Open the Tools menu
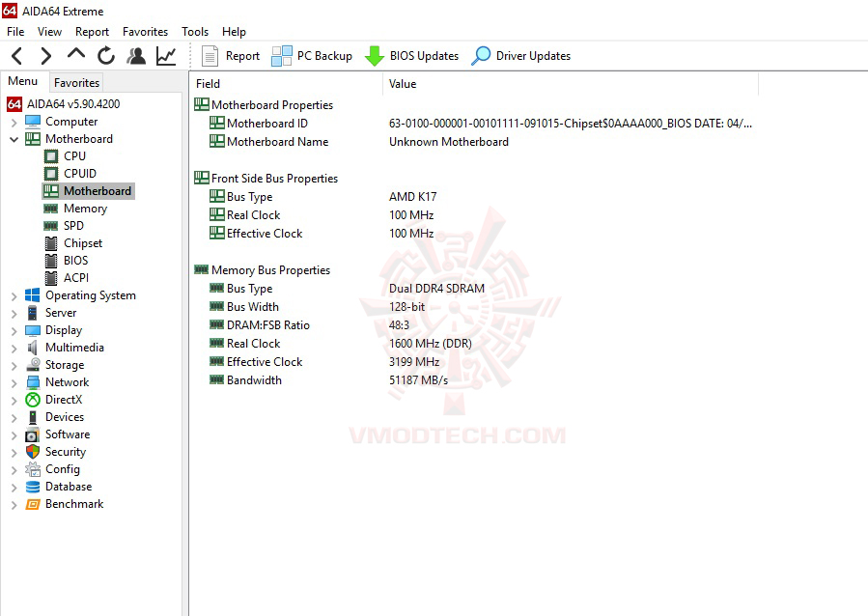This screenshot has width=868, height=616. tap(195, 31)
